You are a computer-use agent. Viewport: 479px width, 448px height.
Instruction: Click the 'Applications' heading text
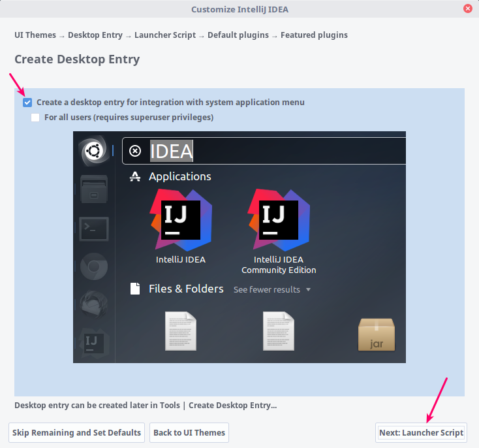point(180,176)
